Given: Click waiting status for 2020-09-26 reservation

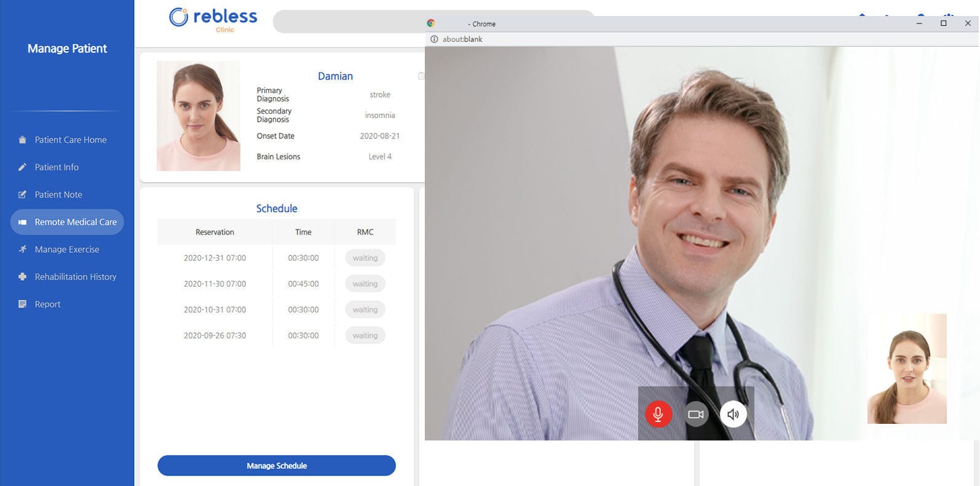Looking at the screenshot, I should click(x=365, y=335).
